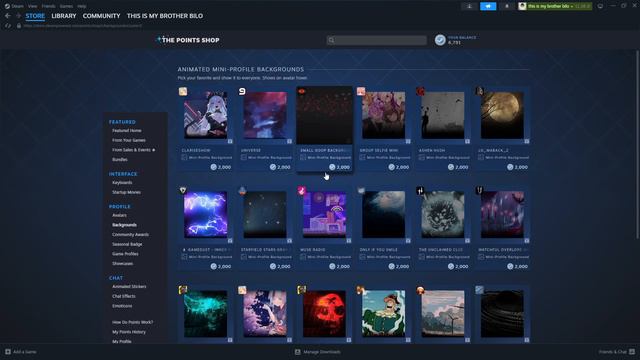
Task: Open How Do Points Work?
Action: tap(133, 322)
